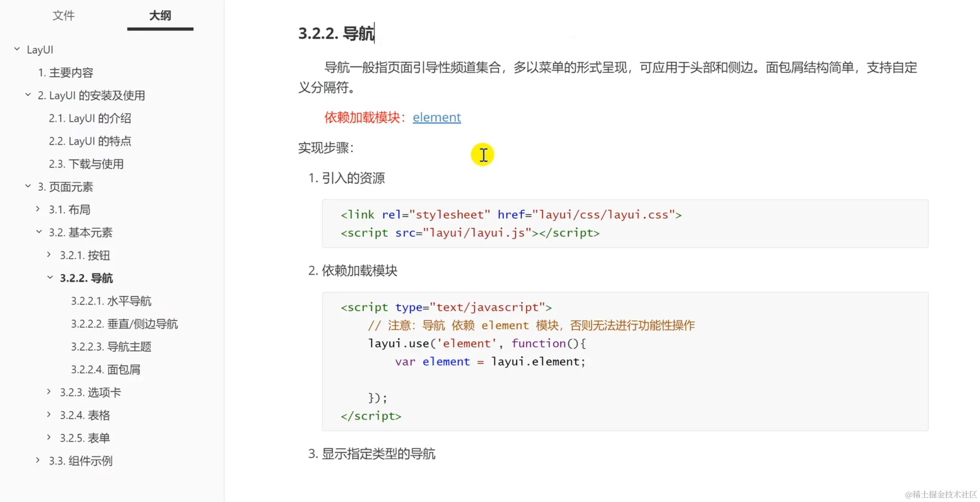Click the layui.use('element' code line
The image size is (980, 502).
[477, 343]
